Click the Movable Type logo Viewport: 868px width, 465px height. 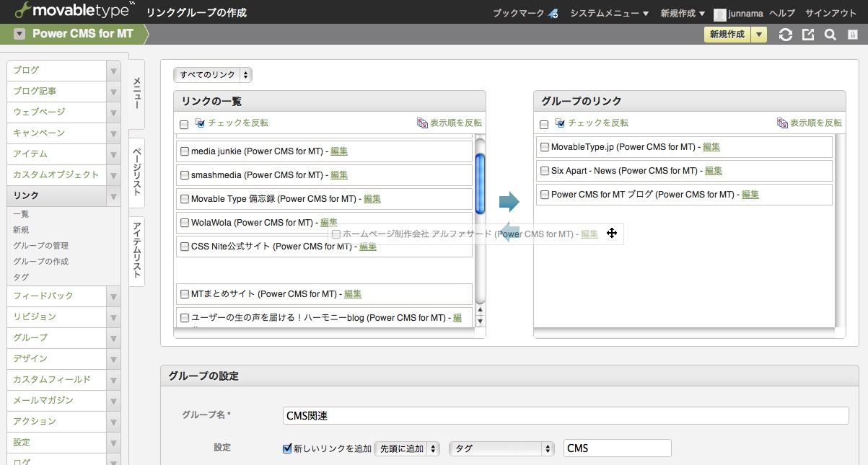(74, 11)
